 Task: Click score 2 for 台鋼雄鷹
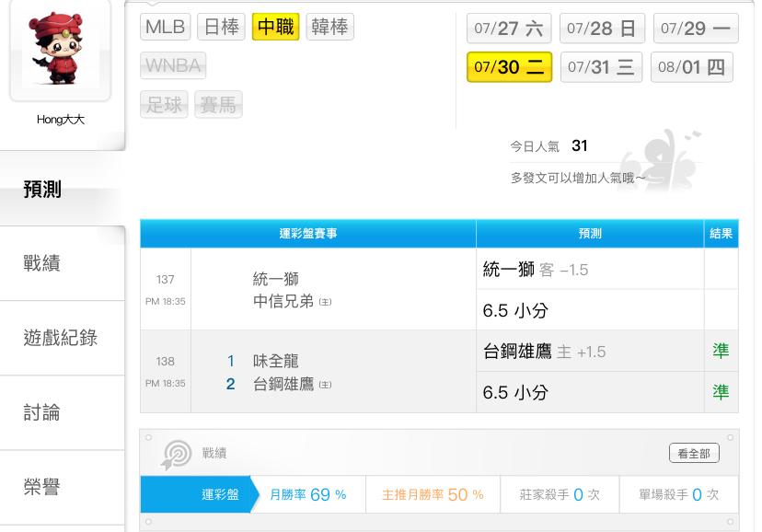click(x=231, y=384)
